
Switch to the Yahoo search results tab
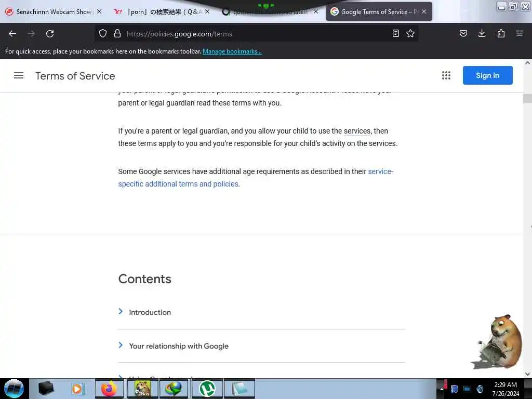162,12
